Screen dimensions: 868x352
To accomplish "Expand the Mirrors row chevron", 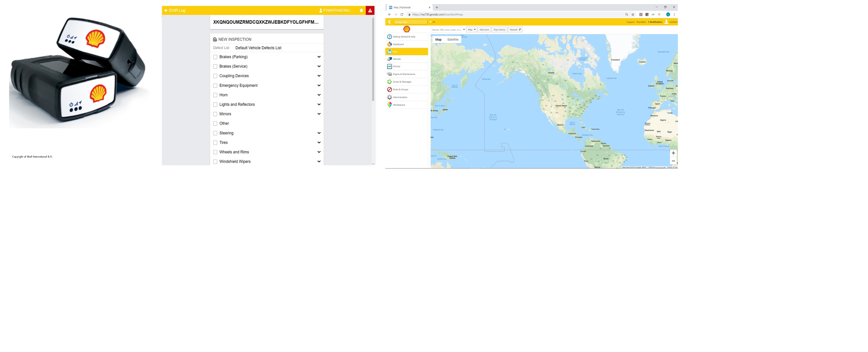I will 319,114.
